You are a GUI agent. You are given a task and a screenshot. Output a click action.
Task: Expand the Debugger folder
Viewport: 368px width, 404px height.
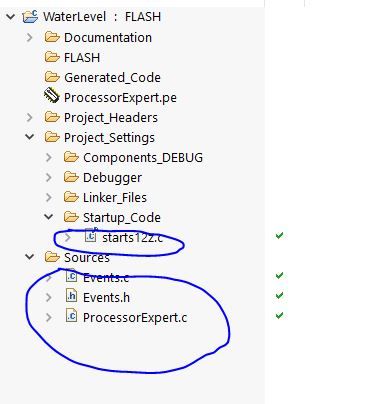(x=49, y=177)
